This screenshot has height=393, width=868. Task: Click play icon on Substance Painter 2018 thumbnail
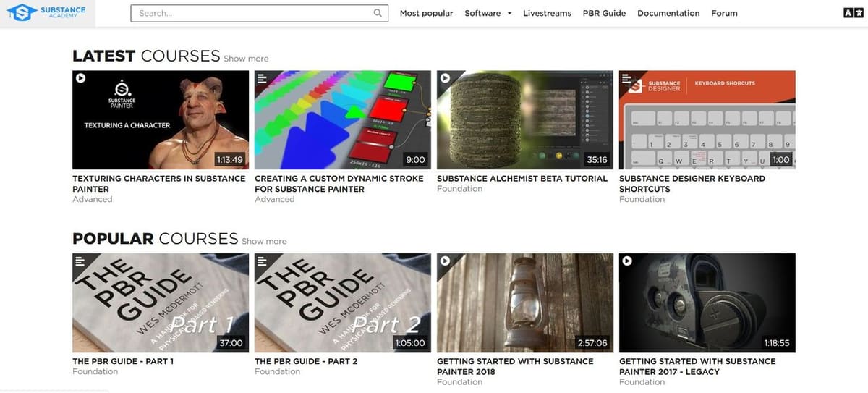(445, 261)
